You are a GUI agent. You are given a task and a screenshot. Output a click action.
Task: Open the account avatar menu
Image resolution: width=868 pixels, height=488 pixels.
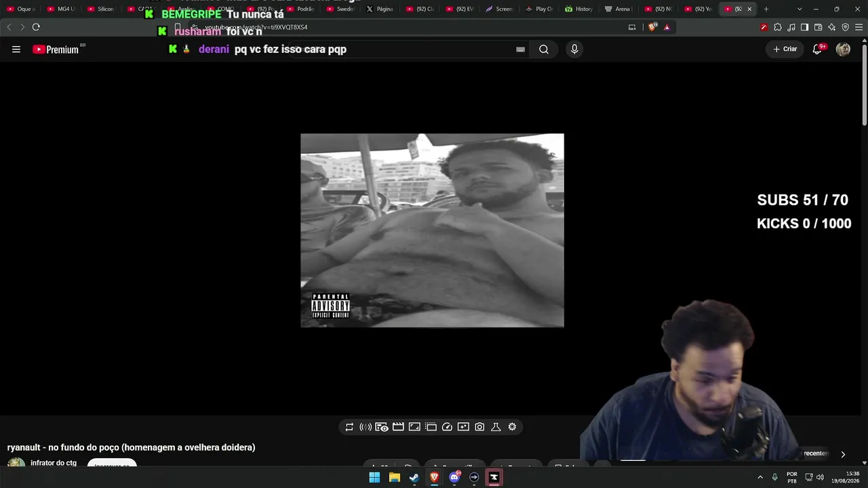coord(843,49)
